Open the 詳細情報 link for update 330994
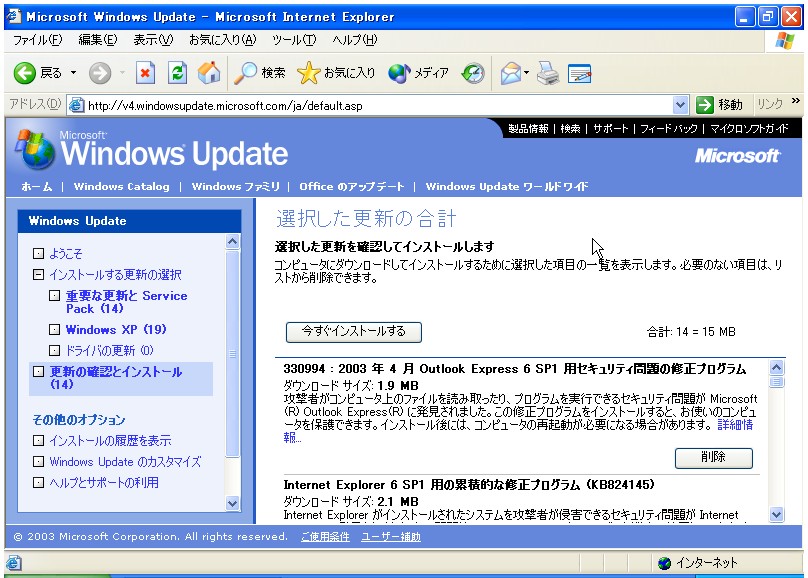Screen dimensions: 808x578 click(735, 425)
